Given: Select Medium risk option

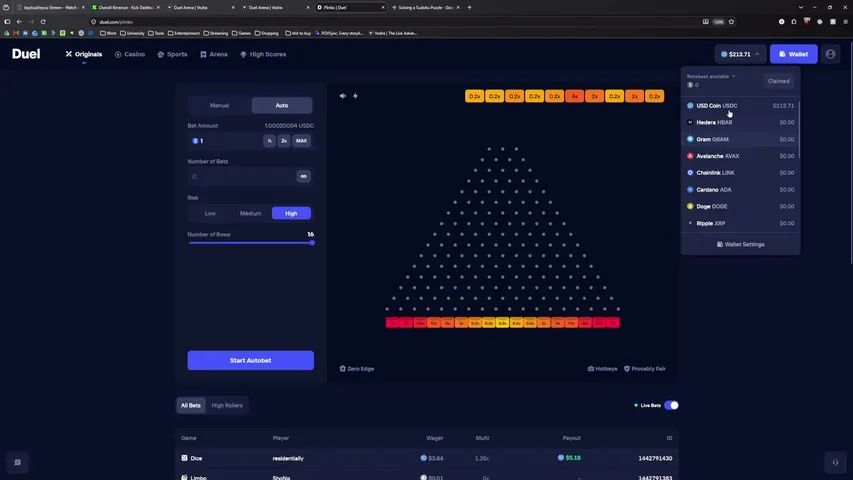Looking at the screenshot, I should click(x=250, y=213).
